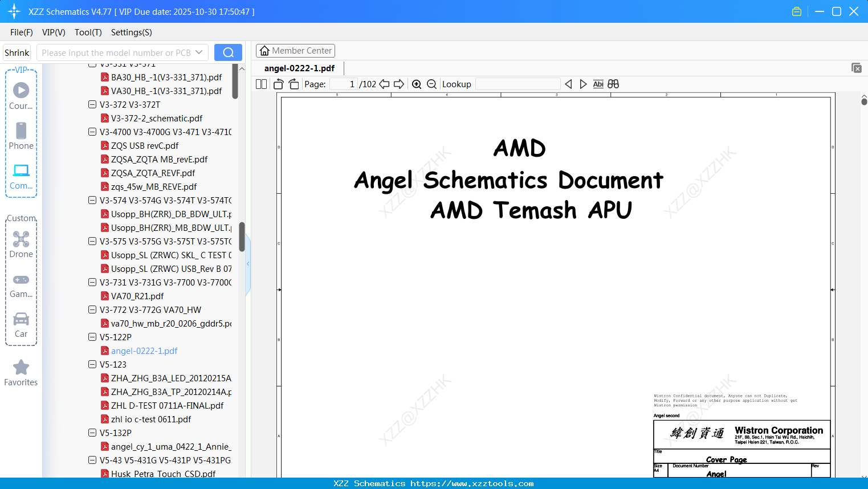
Task: Collapse the V3-574 V3-574G folder
Action: point(92,200)
